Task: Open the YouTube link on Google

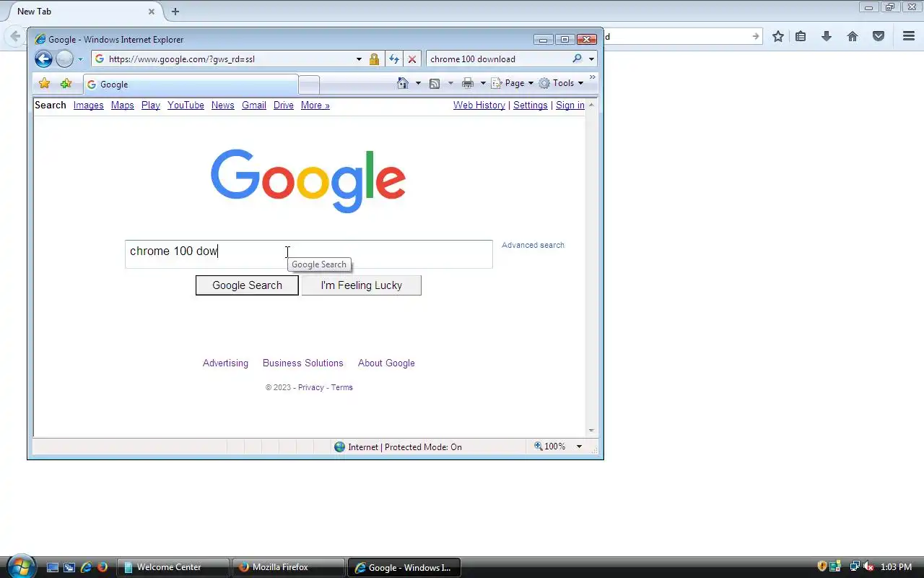Action: click(x=186, y=105)
